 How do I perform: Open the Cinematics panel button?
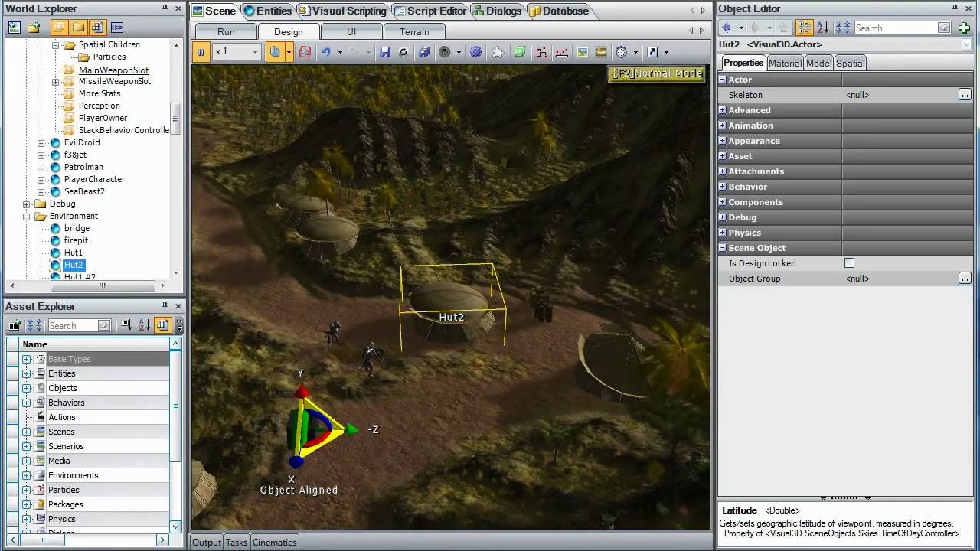tap(274, 542)
